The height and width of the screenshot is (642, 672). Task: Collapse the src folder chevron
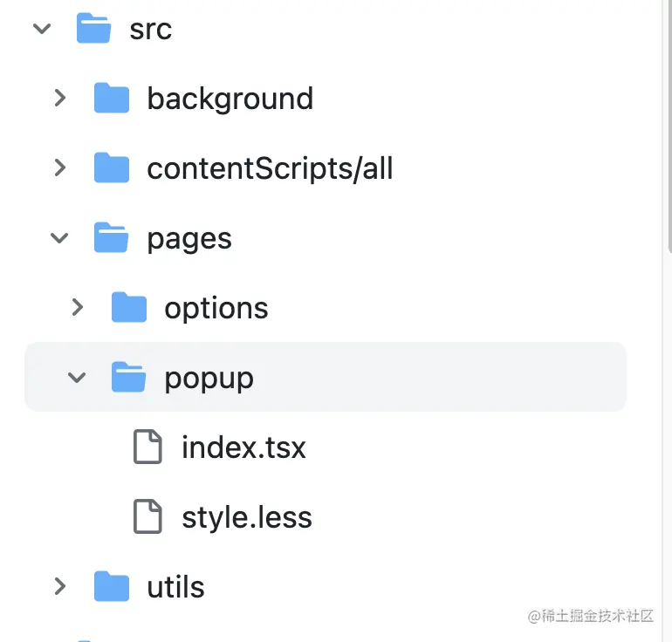42,29
